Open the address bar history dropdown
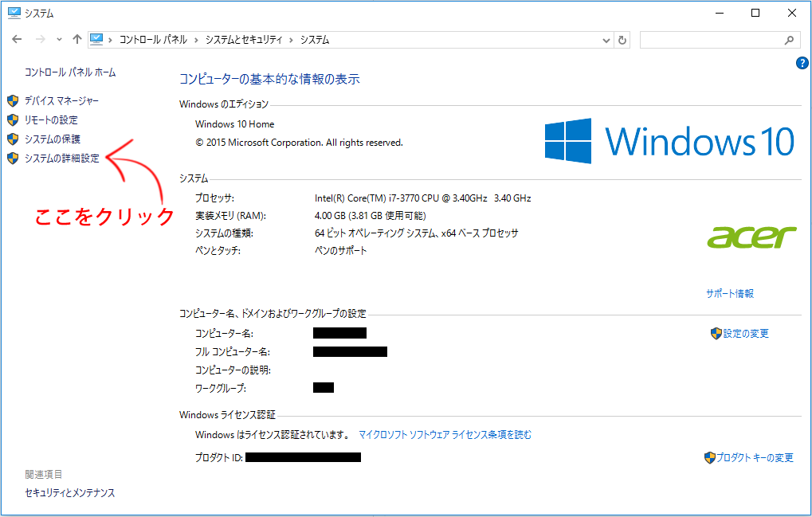 point(606,40)
